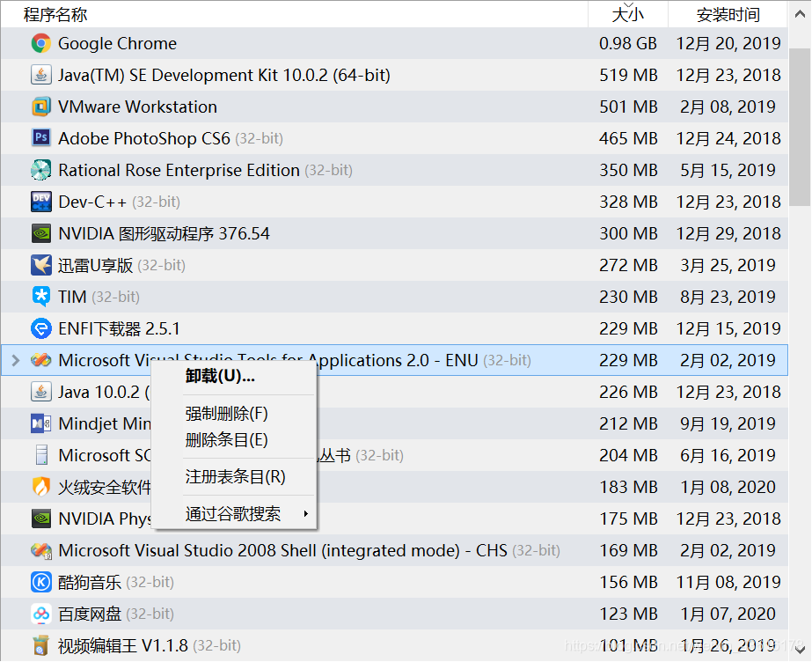
Task: Sort by 安装时间 column header
Action: click(728, 14)
